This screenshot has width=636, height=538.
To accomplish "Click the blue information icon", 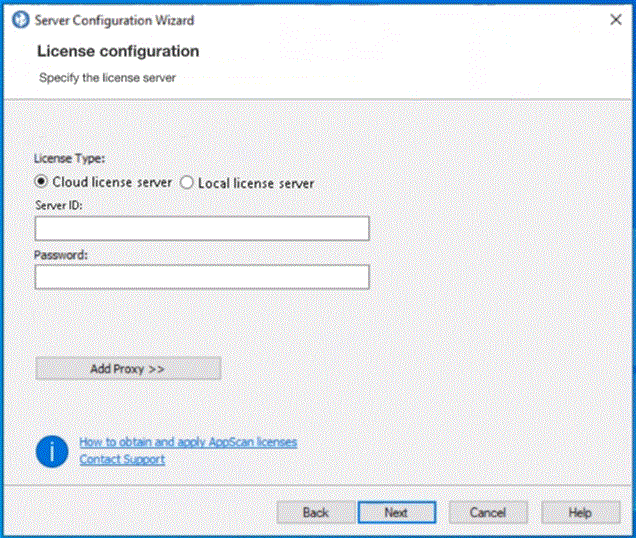I will (x=51, y=450).
